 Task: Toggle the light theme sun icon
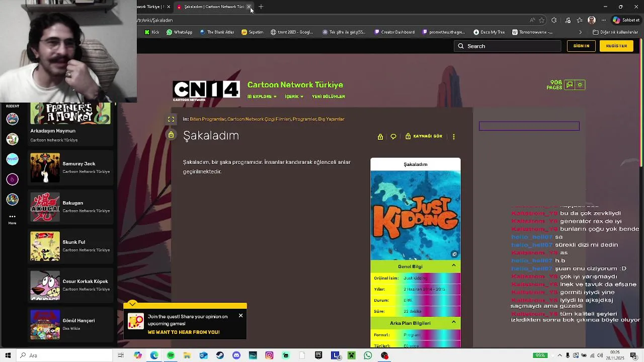click(580, 85)
